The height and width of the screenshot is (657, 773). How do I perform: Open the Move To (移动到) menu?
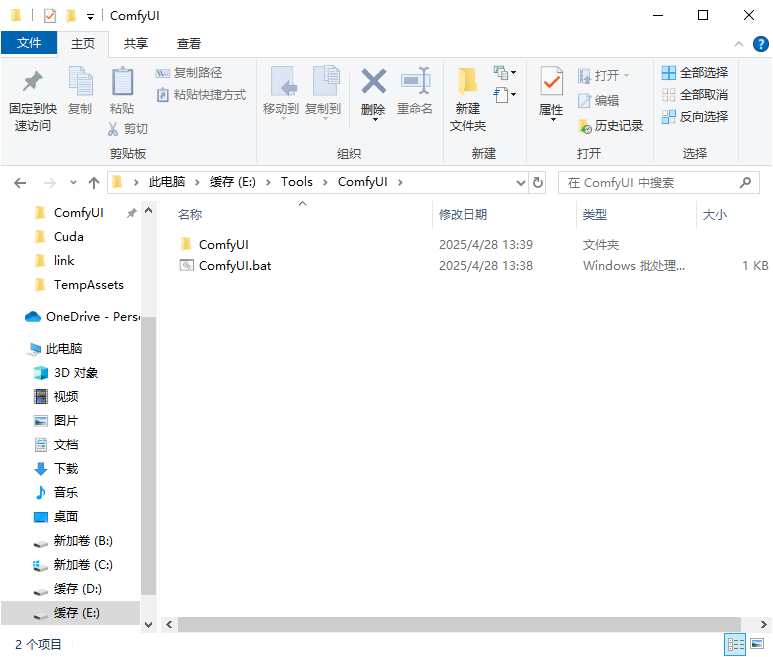point(281,92)
